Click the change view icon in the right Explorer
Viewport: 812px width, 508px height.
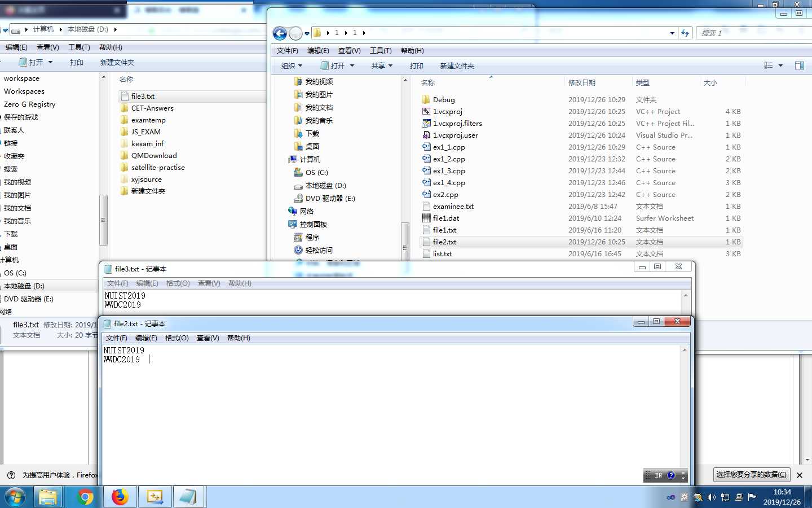[768, 65]
